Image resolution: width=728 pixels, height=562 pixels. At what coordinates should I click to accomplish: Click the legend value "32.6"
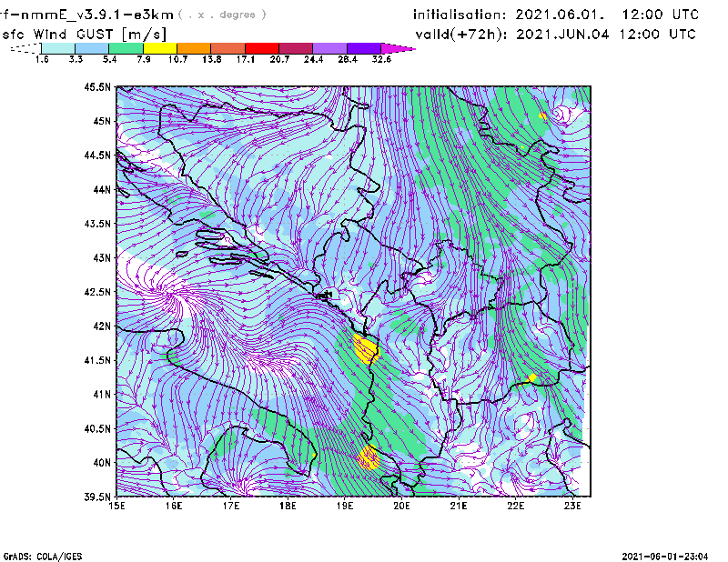point(381,59)
